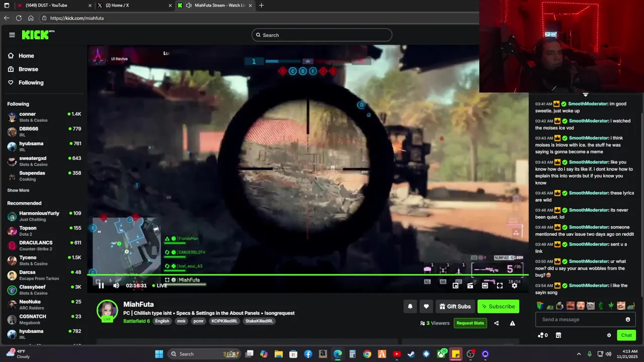The width and height of the screenshot is (644, 362).
Task: Click the Kick search field
Action: pos(322,35)
